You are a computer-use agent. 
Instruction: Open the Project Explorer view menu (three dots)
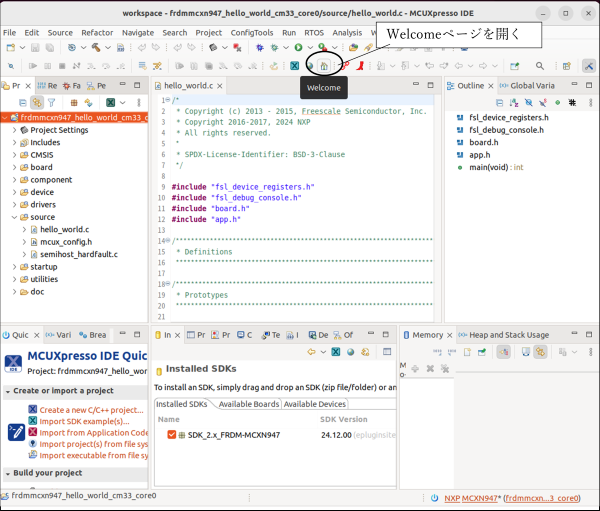[140, 102]
